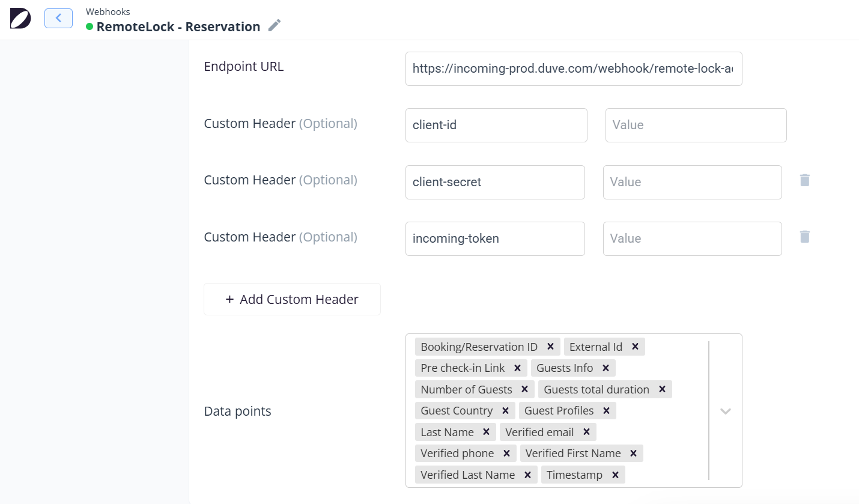The width and height of the screenshot is (859, 504).
Task: Click the Duve logo icon
Action: point(20,19)
